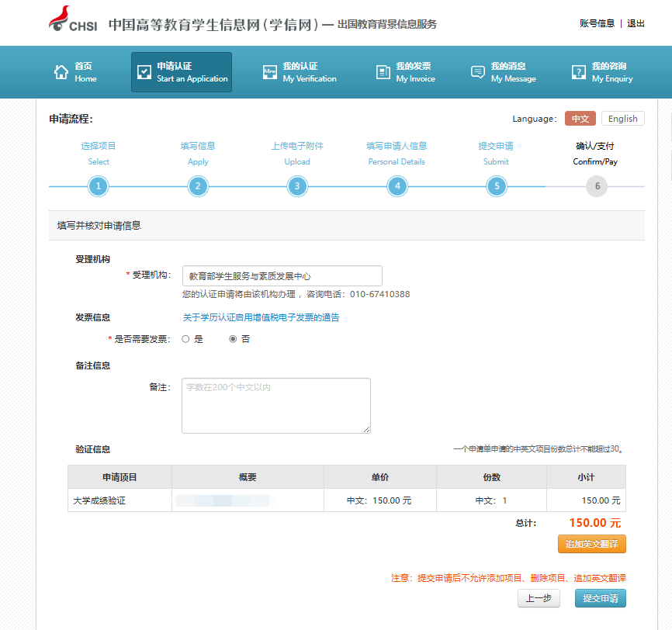The height and width of the screenshot is (630, 672).
Task: Click the Start an Application checkbox icon
Action: click(x=144, y=72)
